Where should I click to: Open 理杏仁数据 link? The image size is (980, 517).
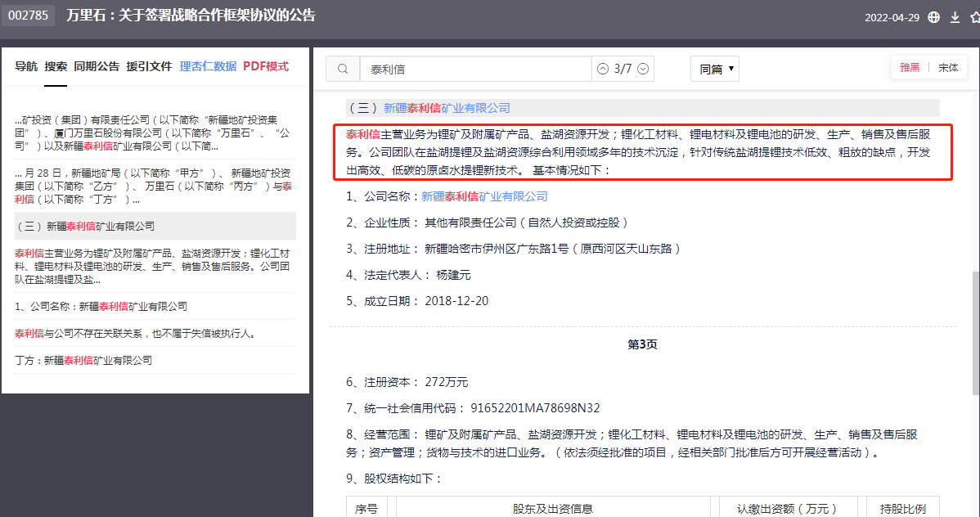click(208, 66)
